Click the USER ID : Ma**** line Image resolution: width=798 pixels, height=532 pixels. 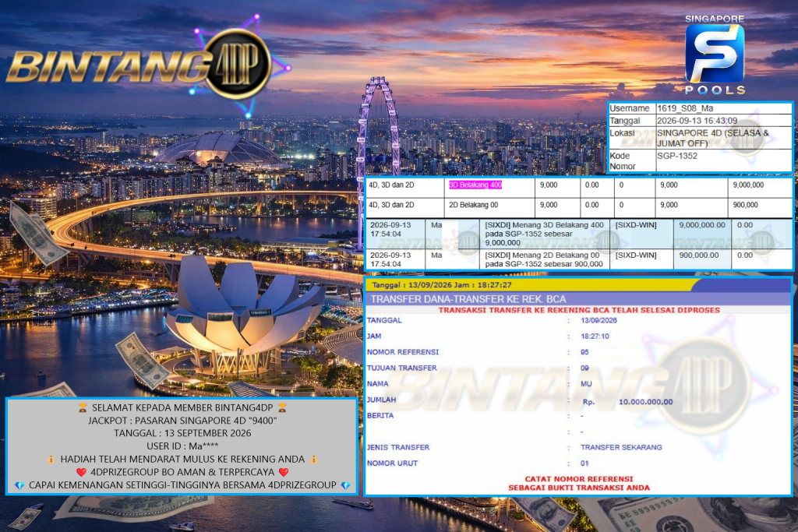pyautogui.click(x=182, y=446)
